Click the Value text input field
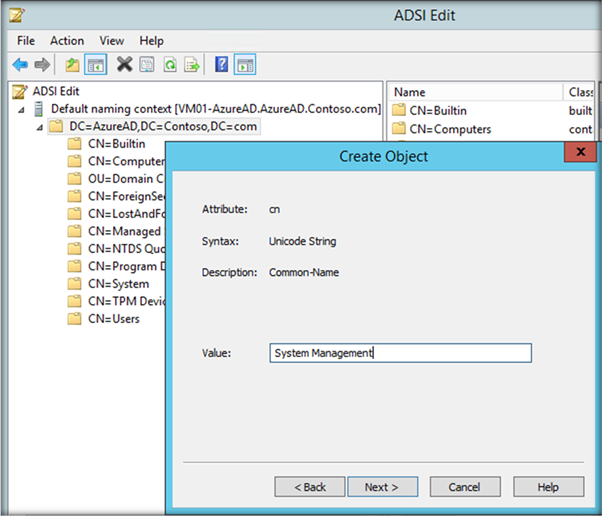This screenshot has width=602, height=516. point(400,353)
